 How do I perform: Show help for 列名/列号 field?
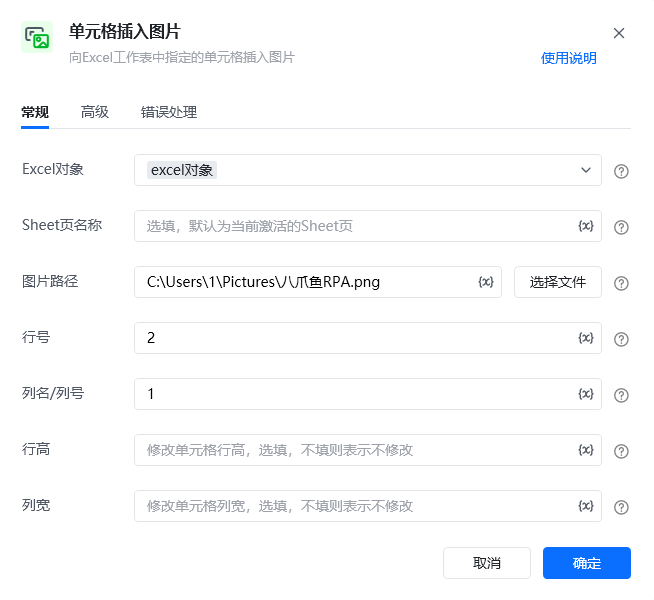[x=621, y=395]
